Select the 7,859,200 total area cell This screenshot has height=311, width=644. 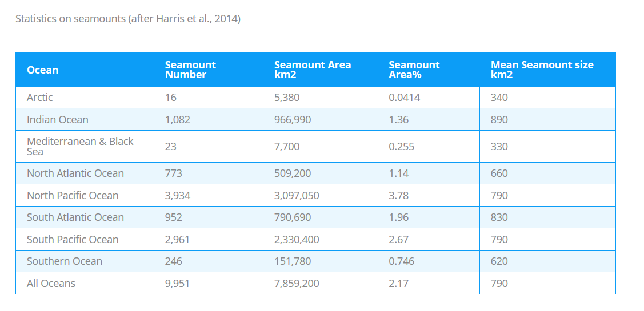tap(297, 284)
